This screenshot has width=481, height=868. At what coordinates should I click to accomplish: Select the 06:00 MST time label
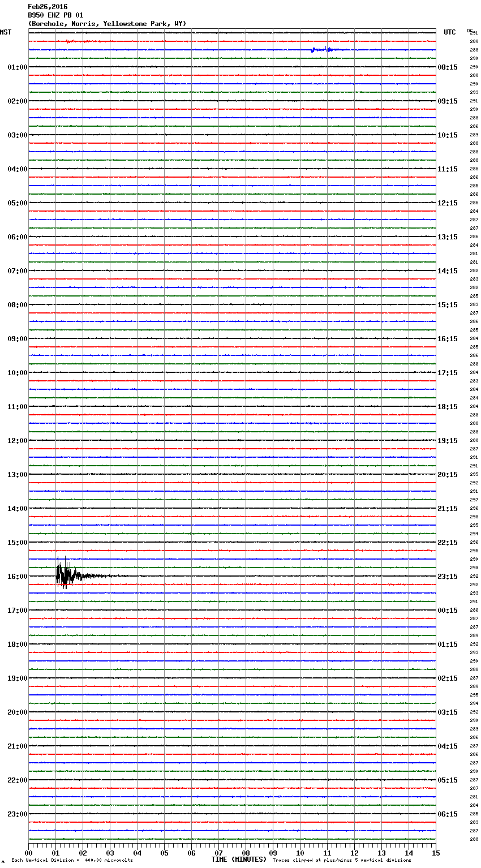(18, 237)
